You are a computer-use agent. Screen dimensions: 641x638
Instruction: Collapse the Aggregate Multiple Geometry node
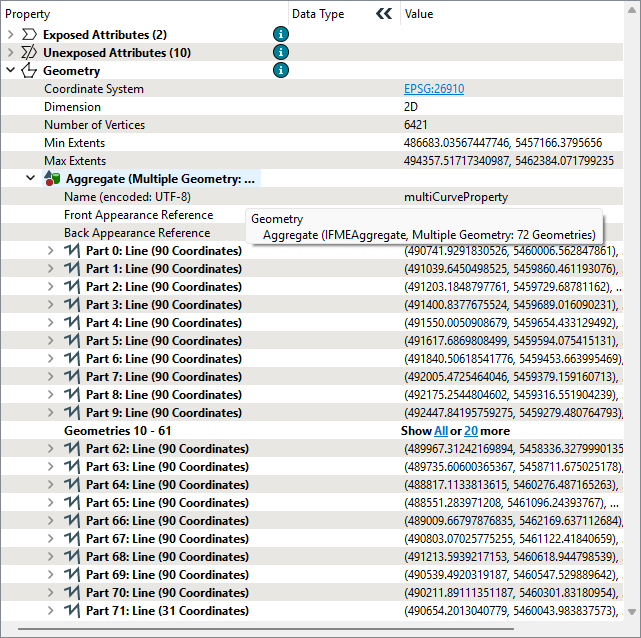point(31,178)
